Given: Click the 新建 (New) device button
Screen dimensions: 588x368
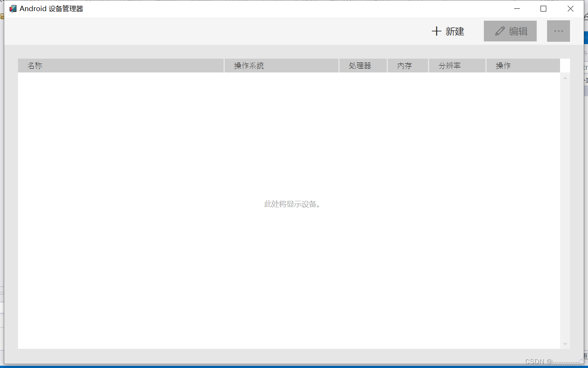Looking at the screenshot, I should click(x=448, y=31).
